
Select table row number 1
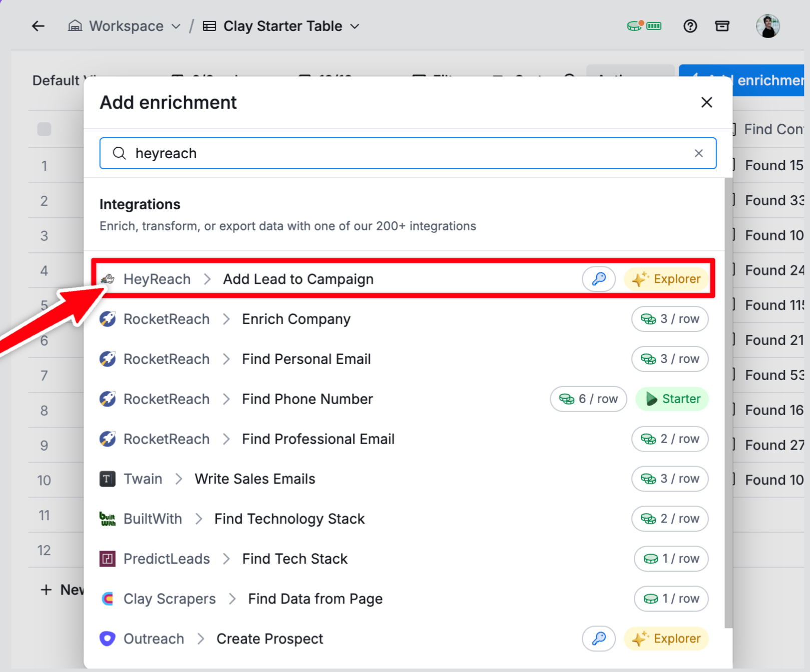click(x=45, y=166)
